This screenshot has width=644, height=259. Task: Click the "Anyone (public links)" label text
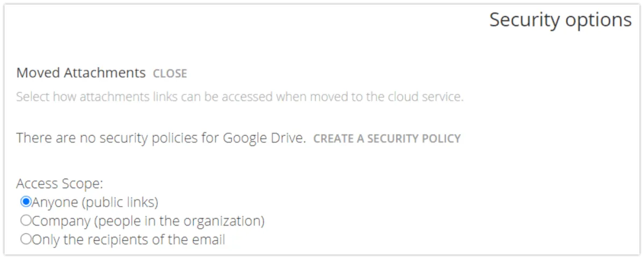pos(95,202)
